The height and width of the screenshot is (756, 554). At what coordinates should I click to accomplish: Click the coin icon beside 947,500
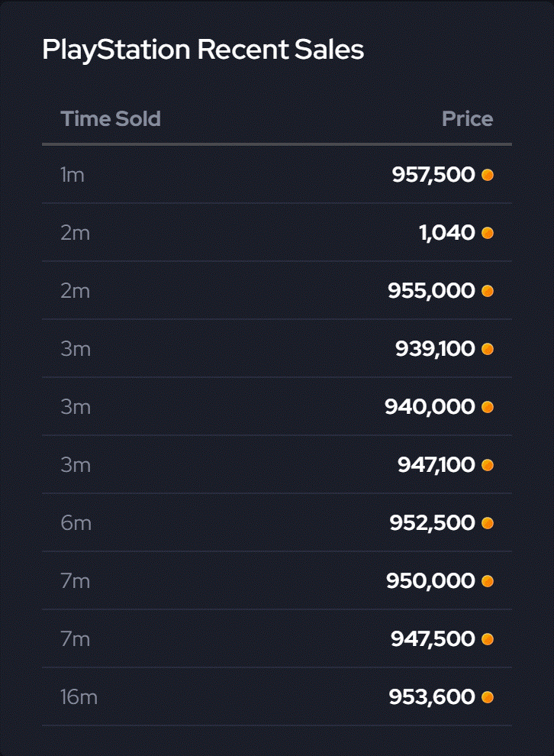[x=488, y=639]
